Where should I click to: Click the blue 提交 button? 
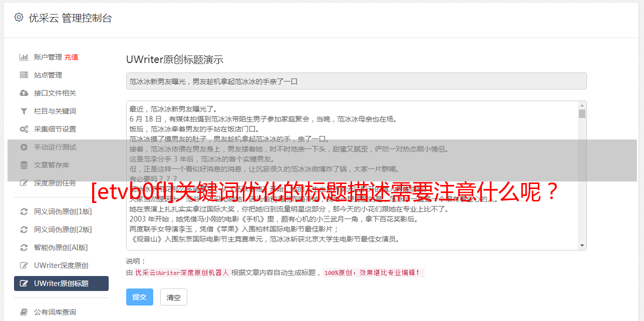139,297
